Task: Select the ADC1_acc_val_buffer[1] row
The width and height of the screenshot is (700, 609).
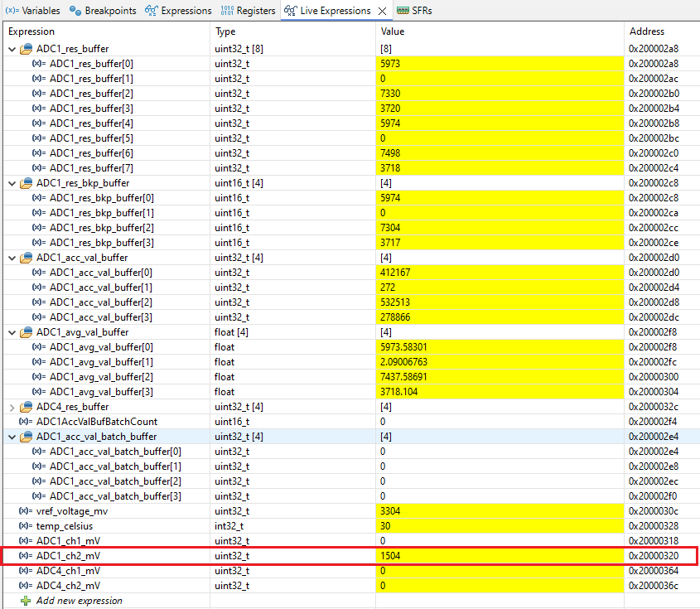Action: 351,288
